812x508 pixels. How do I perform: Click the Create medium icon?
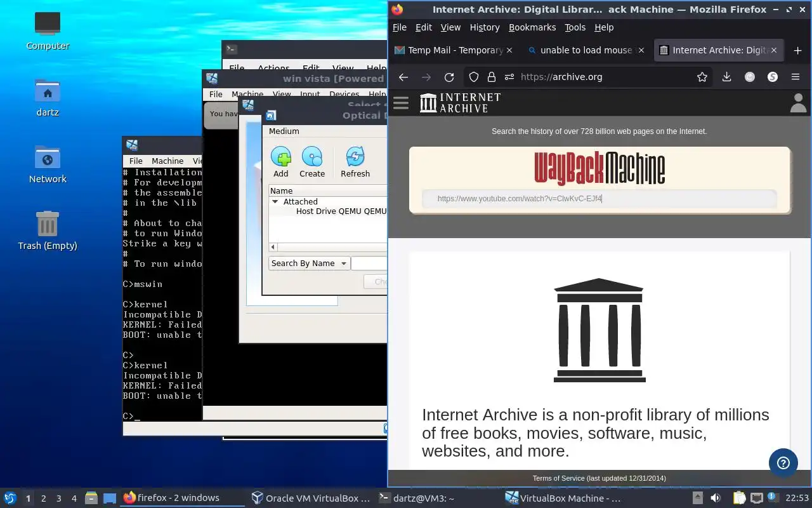coord(312,162)
